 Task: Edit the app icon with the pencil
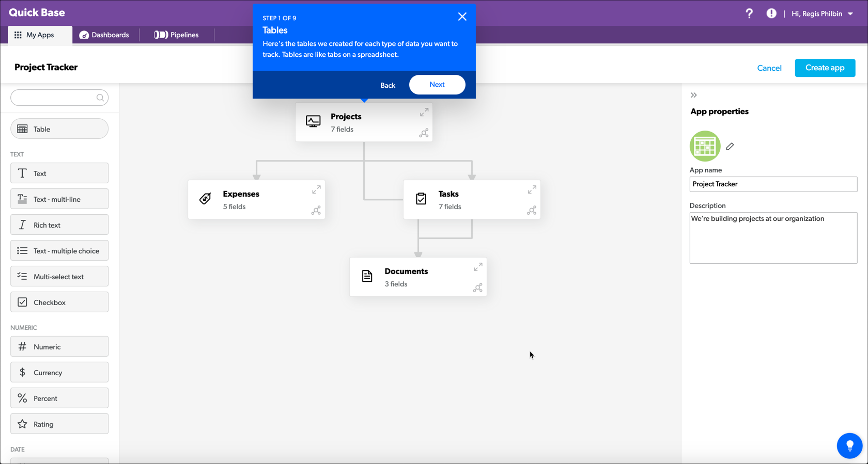(730, 147)
